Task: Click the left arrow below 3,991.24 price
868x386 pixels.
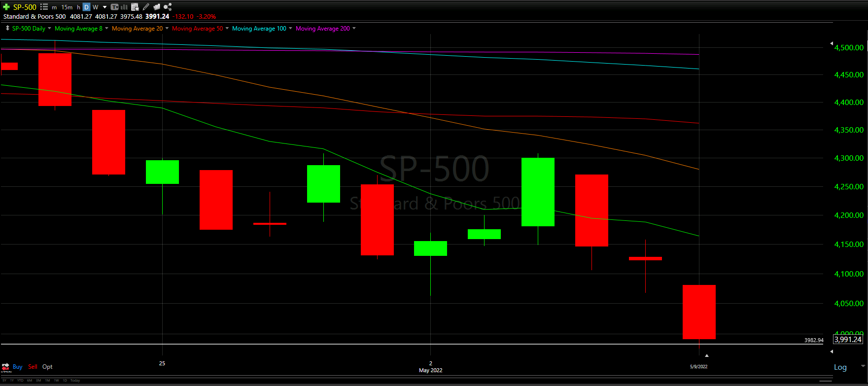Action: pos(832,351)
